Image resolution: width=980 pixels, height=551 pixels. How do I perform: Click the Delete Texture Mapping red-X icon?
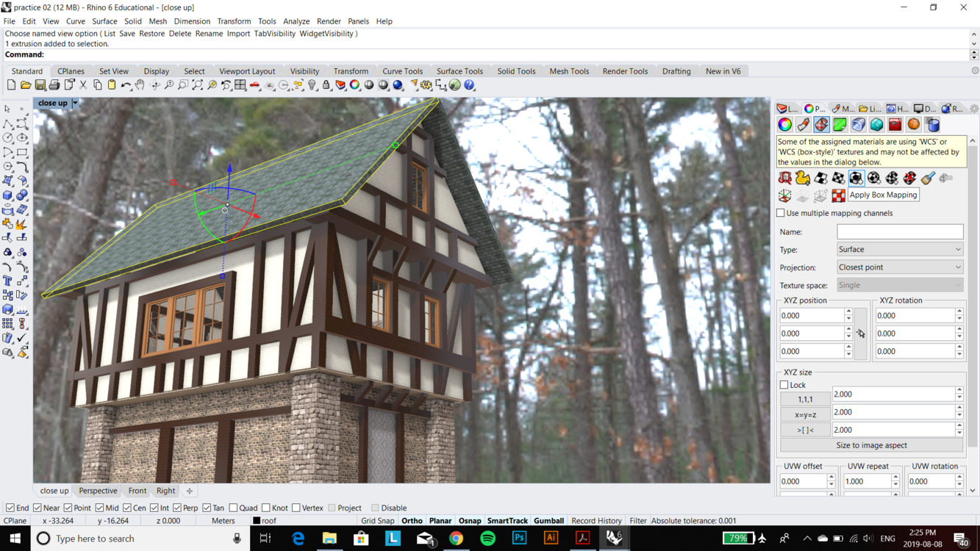(910, 178)
